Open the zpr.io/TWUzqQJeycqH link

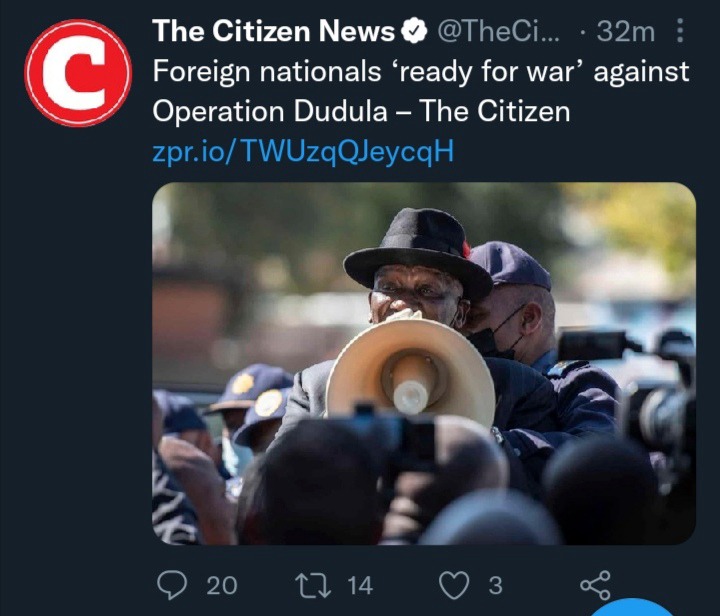coord(303,151)
